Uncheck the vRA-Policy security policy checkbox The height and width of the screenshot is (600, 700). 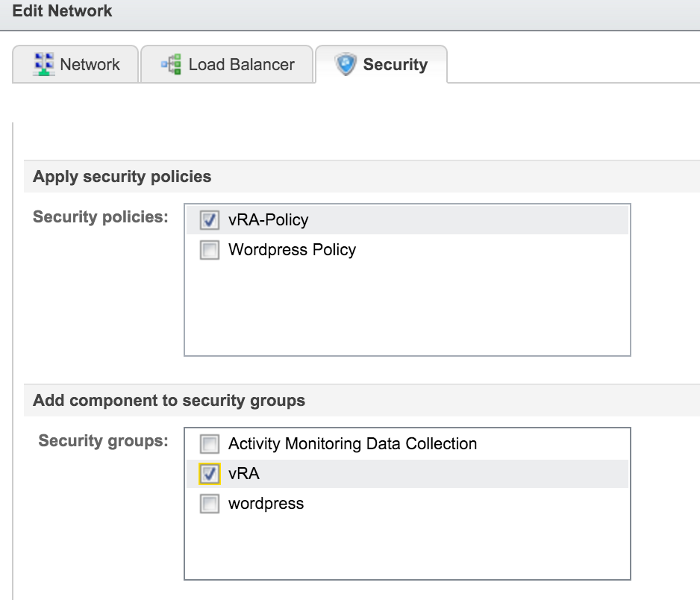pos(210,220)
